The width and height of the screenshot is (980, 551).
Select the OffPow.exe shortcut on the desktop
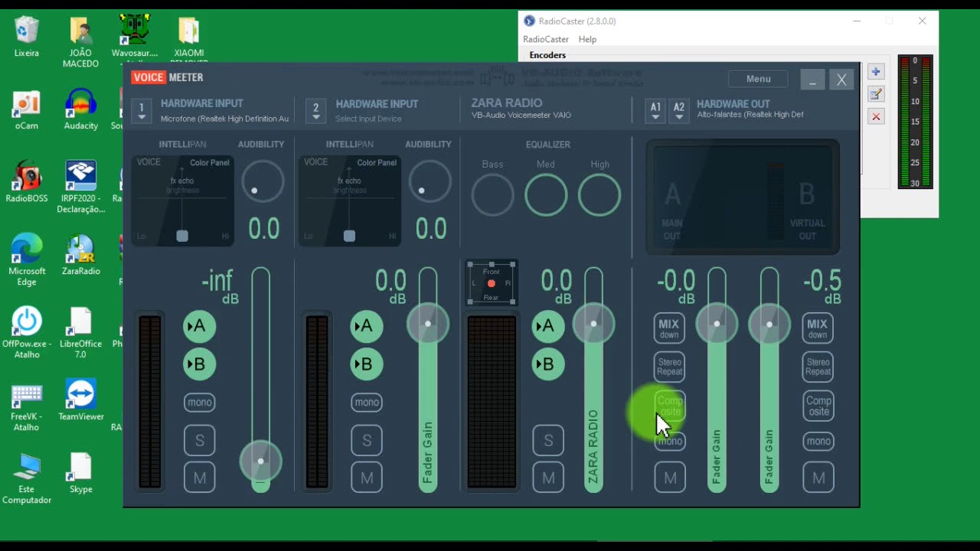(27, 333)
